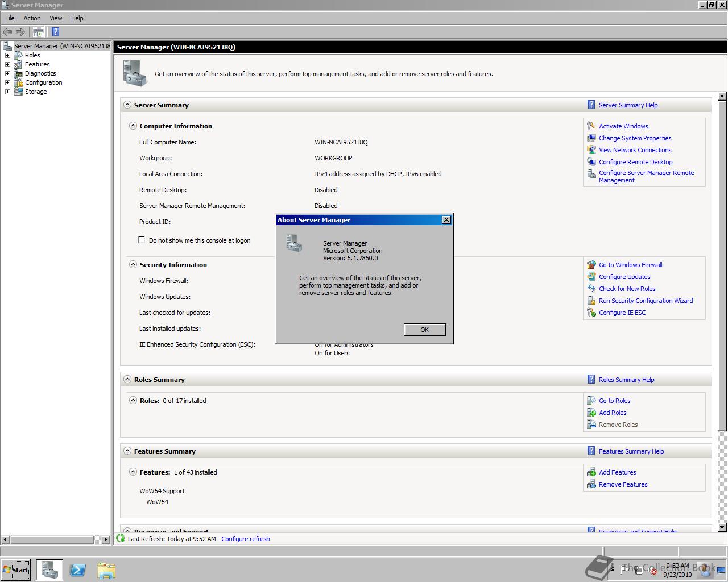Close the About Server Manager dialog
728x582 pixels.
click(446, 220)
